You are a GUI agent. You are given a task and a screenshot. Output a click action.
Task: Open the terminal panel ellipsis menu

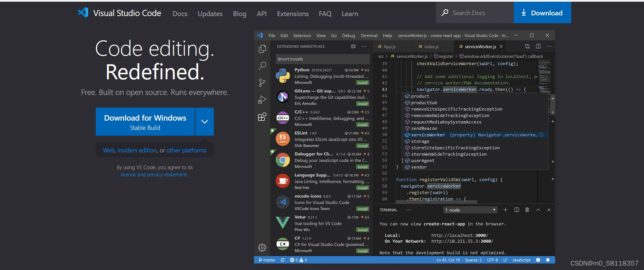point(409,210)
